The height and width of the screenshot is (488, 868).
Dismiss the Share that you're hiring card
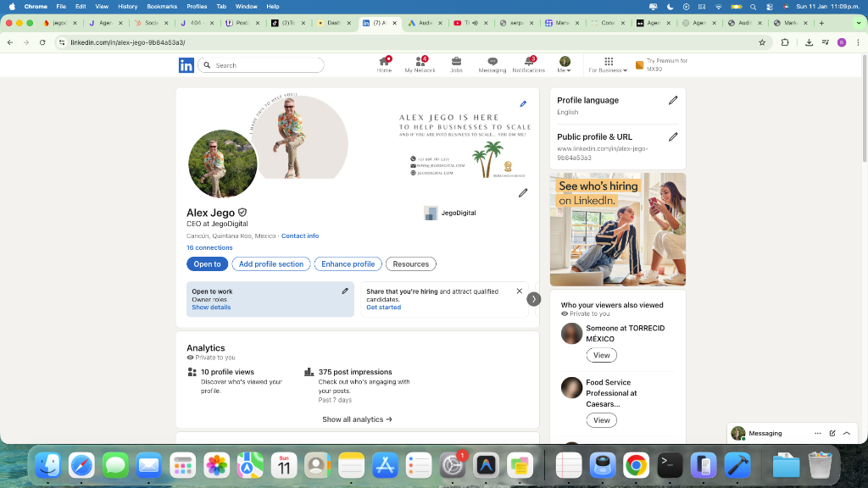click(520, 291)
